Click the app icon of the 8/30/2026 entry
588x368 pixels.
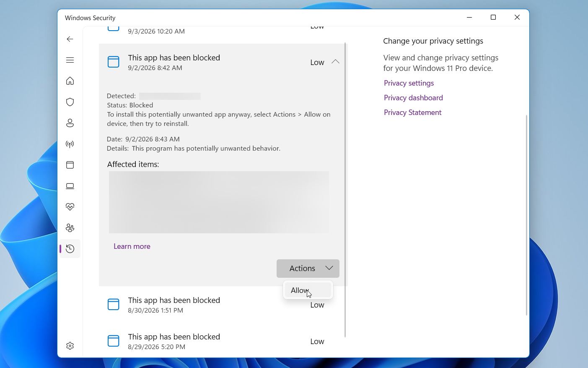(x=114, y=304)
